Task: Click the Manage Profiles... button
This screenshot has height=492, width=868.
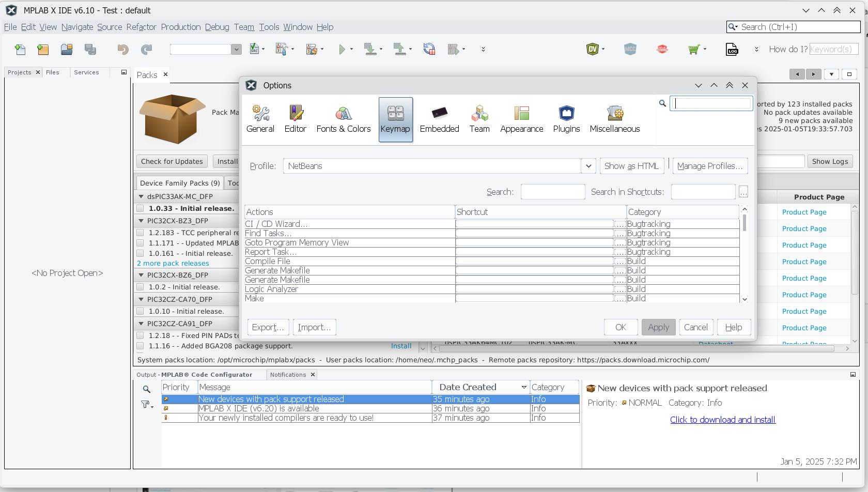Action: 710,166
